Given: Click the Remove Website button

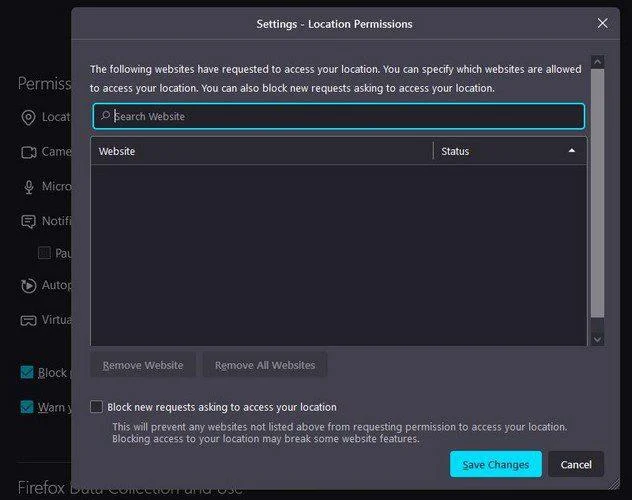Looking at the screenshot, I should pyautogui.click(x=143, y=365).
